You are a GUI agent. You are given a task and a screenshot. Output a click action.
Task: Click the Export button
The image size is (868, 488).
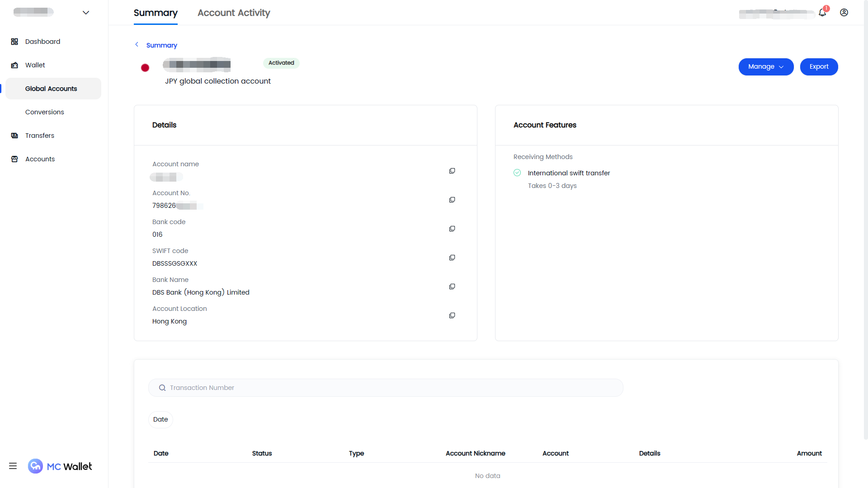(x=819, y=67)
